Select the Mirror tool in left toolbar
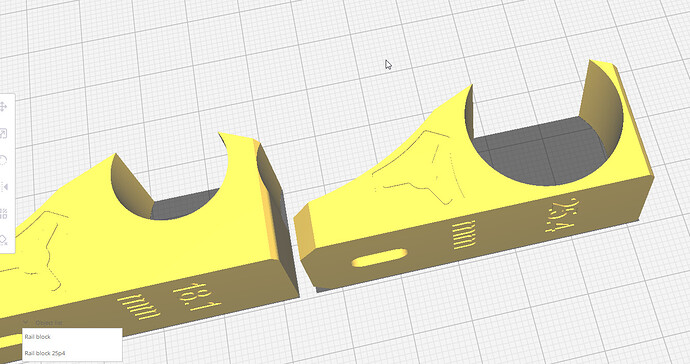The height and width of the screenshot is (364, 690). pyautogui.click(x=4, y=187)
